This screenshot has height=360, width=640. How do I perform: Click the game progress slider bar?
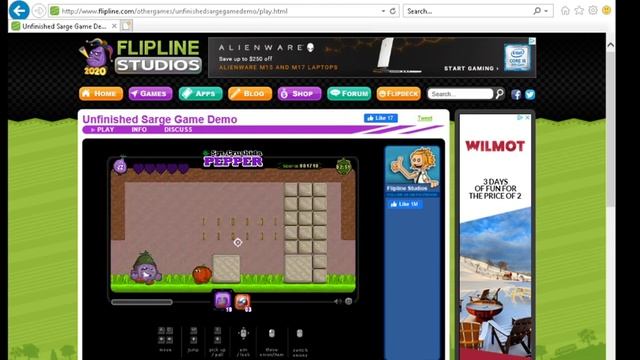(142, 302)
